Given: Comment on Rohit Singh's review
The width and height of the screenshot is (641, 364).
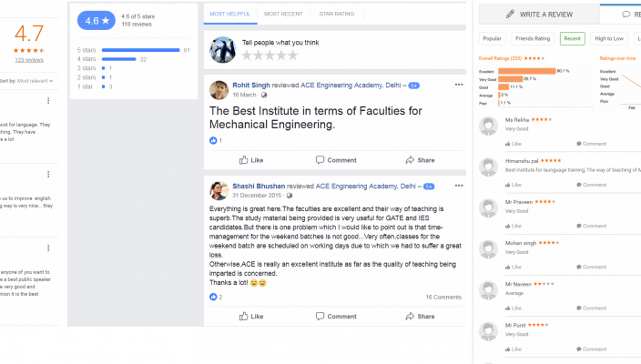Looking at the screenshot, I should 336,160.
